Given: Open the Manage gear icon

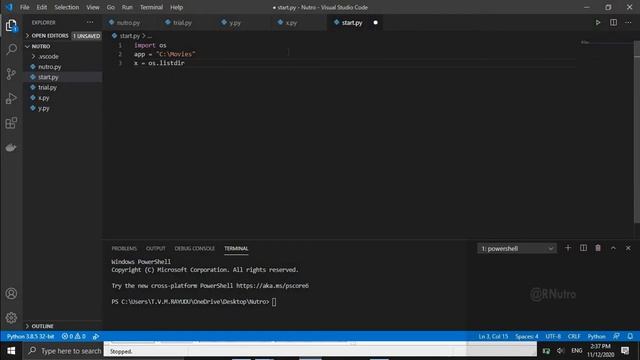Looking at the screenshot, I should [11, 318].
